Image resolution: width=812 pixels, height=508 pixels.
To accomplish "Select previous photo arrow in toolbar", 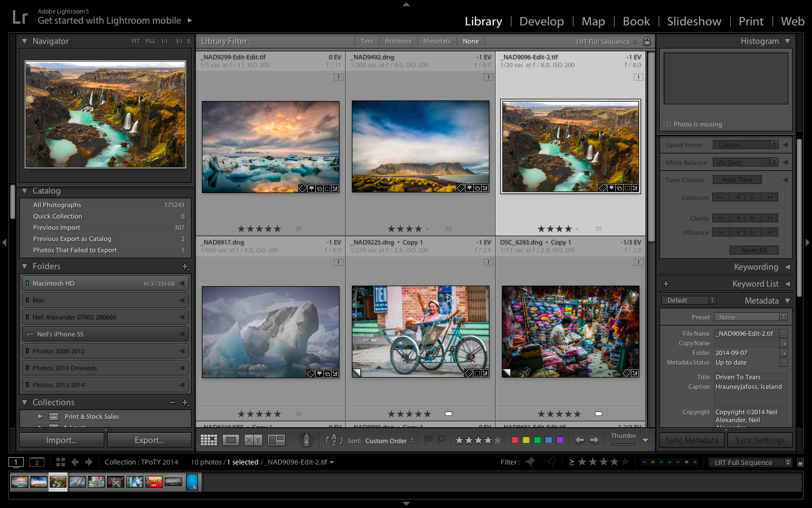I will point(580,440).
